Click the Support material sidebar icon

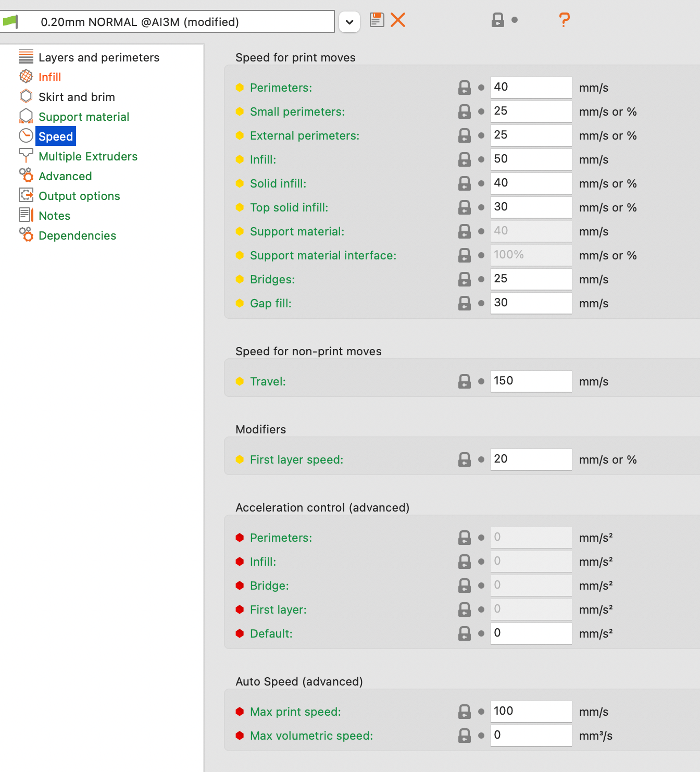26,116
